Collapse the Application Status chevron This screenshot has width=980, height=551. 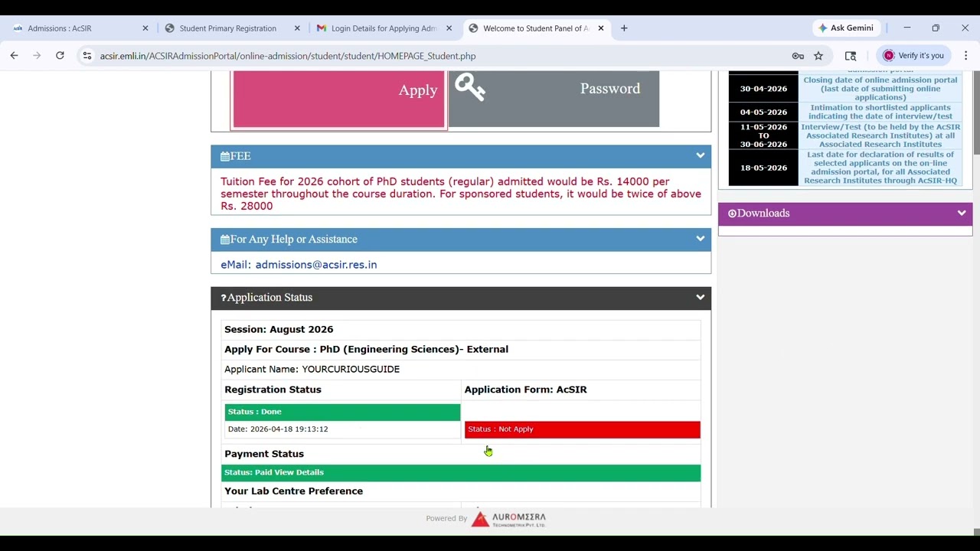(700, 298)
